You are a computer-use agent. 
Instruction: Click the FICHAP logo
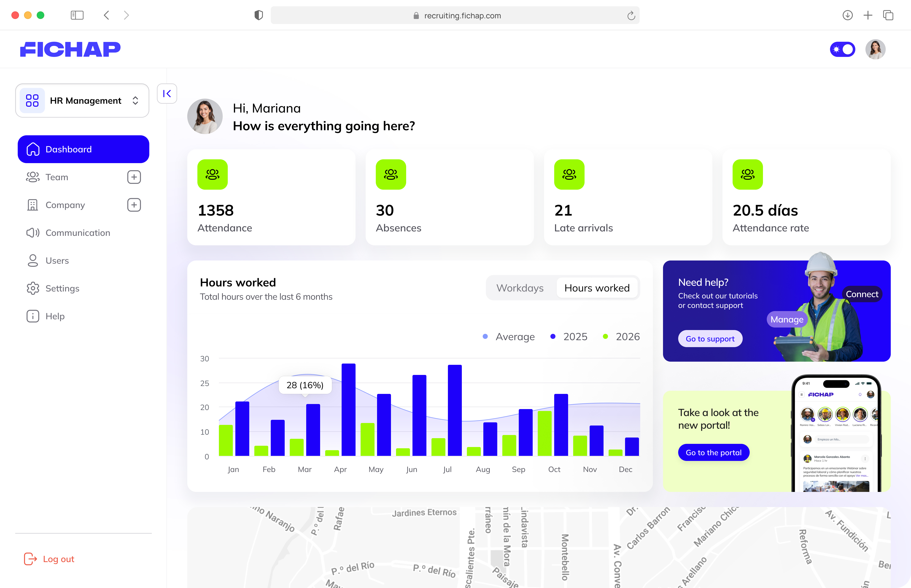(x=70, y=49)
